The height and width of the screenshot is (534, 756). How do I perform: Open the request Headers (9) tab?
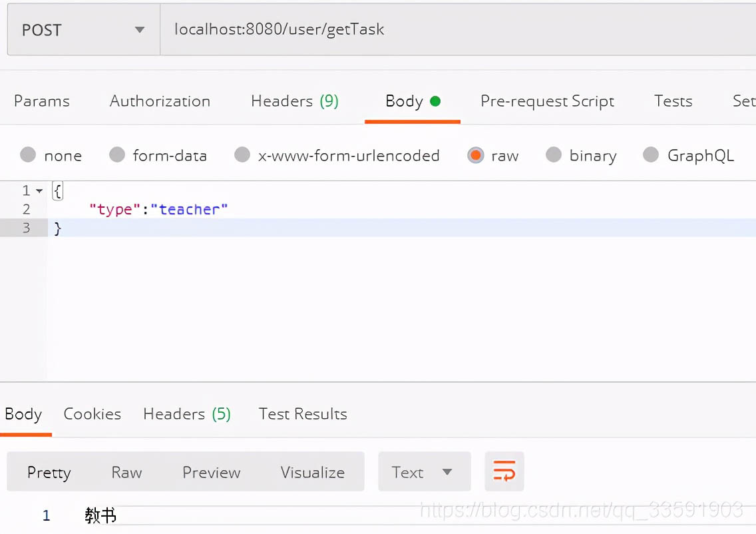[x=295, y=101]
